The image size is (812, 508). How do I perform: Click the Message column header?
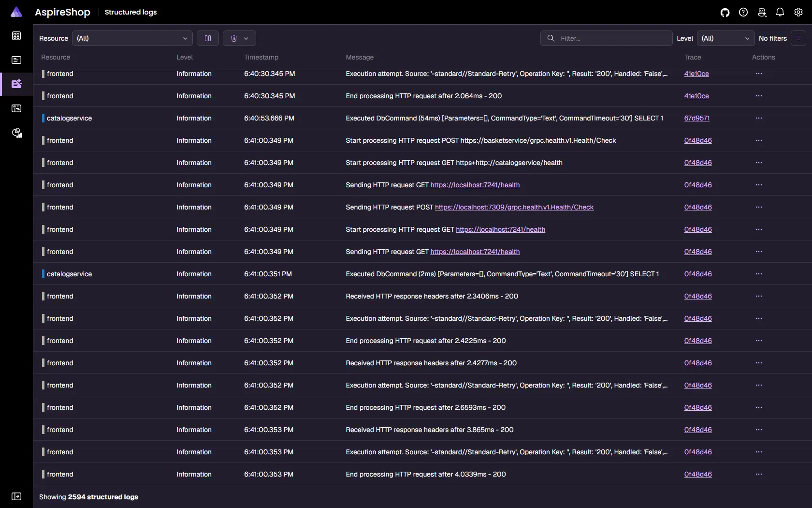point(360,57)
